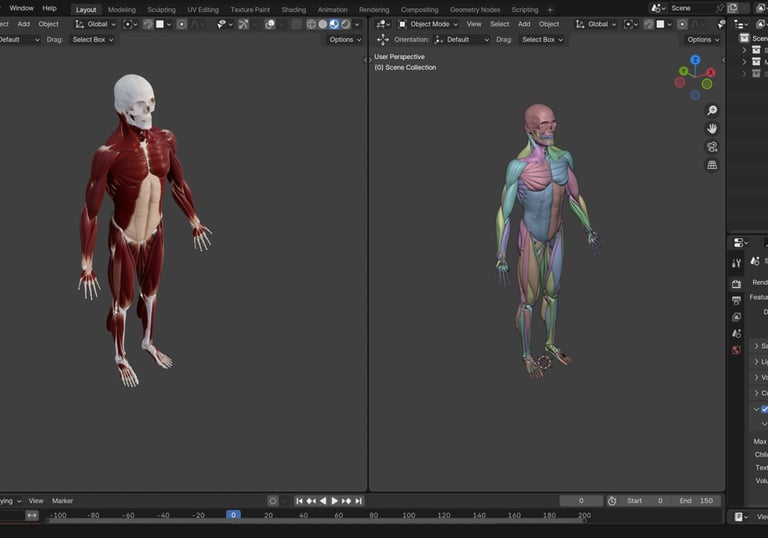Click the zoom magnifier icon in viewport
Viewport: 768px width, 538px height.
coord(712,111)
